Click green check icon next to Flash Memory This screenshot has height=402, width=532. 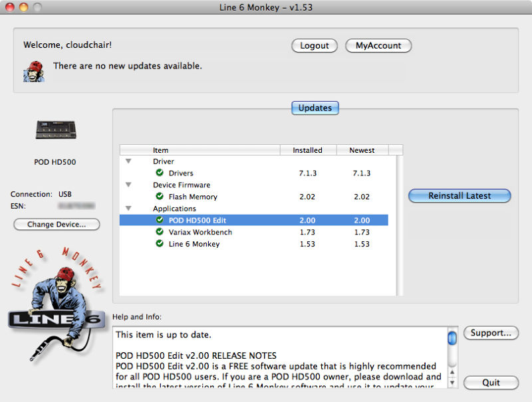(160, 196)
